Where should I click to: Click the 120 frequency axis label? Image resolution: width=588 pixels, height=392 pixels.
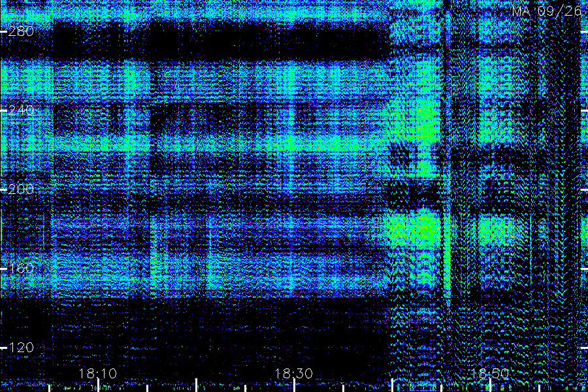21,348
